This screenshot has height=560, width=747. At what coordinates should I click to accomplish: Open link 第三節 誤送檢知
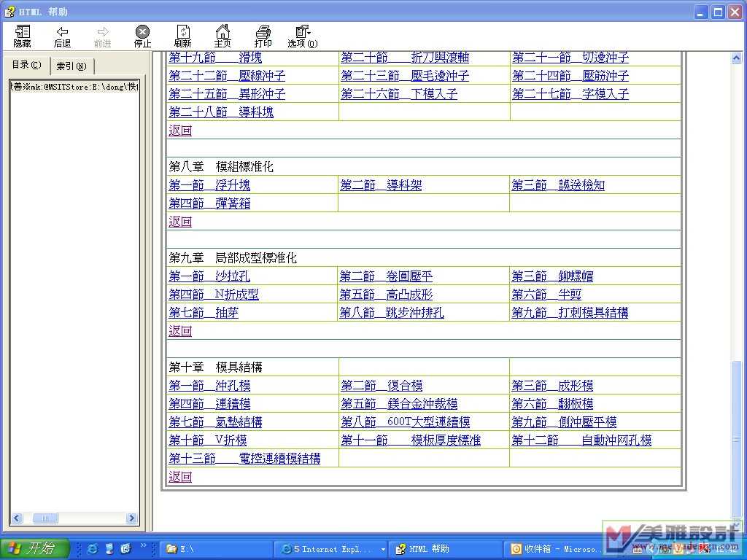click(558, 185)
